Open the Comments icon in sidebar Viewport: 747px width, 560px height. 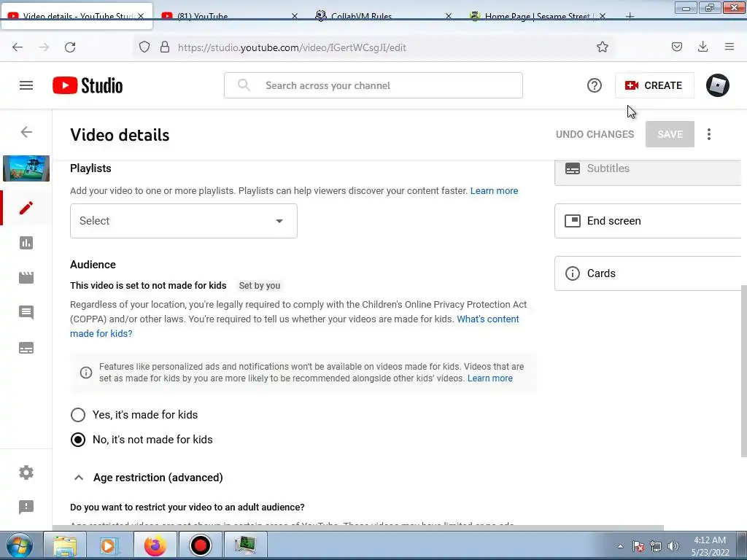[26, 312]
